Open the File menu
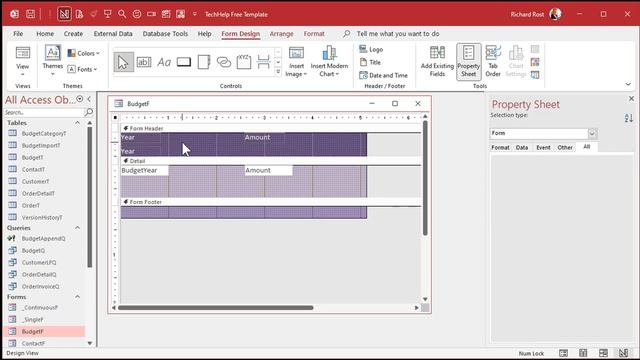 coord(18,34)
